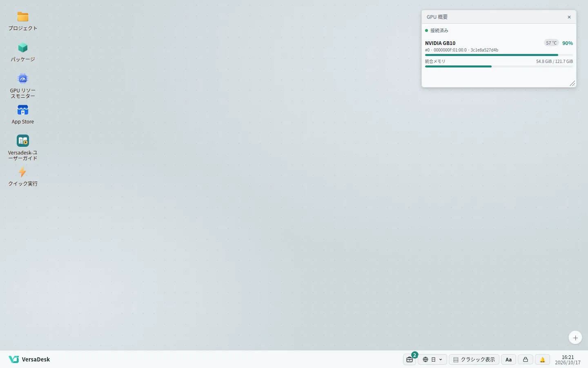Image resolution: width=588 pixels, height=368 pixels.
Task: Click the 統合メモリ usage bar
Action: pyautogui.click(x=499, y=66)
